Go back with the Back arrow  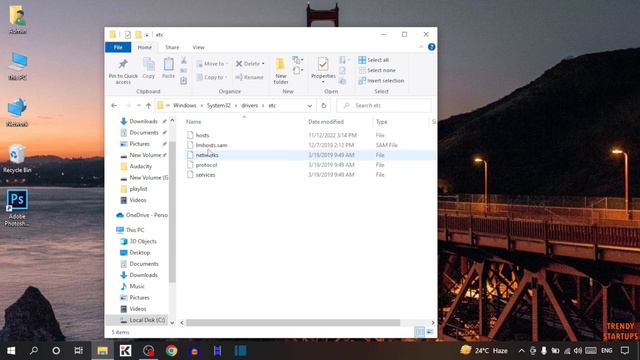[x=114, y=106]
